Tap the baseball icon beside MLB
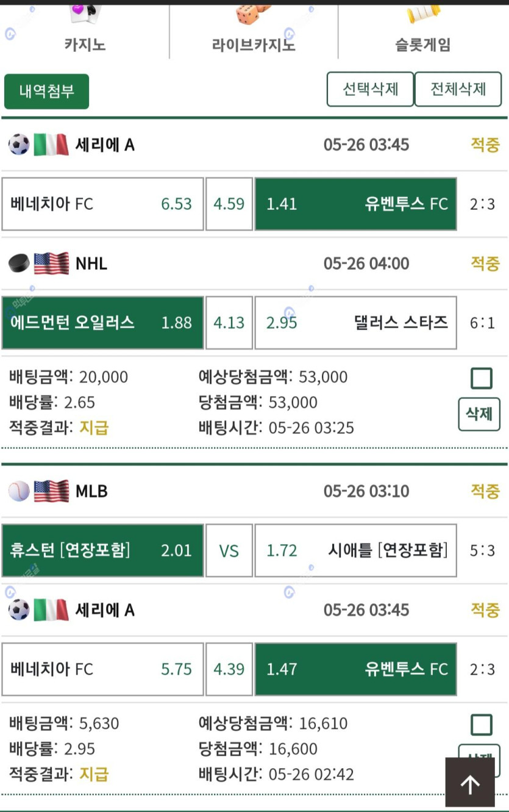The width and height of the screenshot is (509, 812). 19,491
